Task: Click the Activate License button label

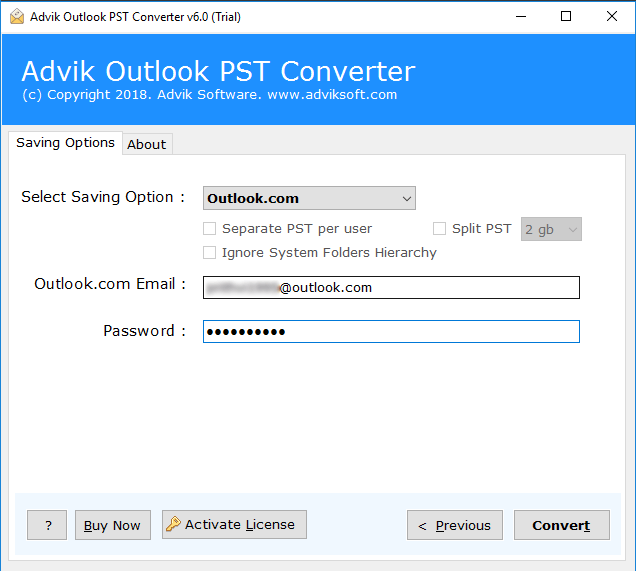Action: tap(240, 524)
